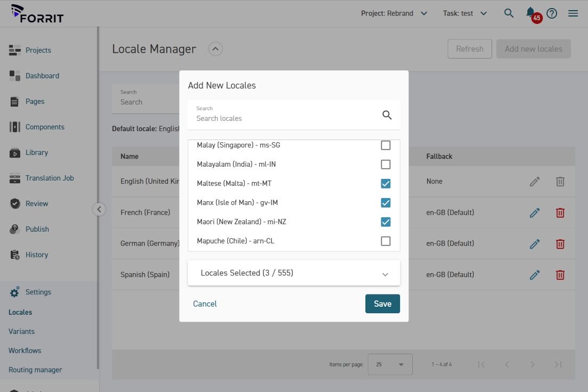The image size is (588, 392).
Task: Click Cancel in the dialog
Action: 205,304
